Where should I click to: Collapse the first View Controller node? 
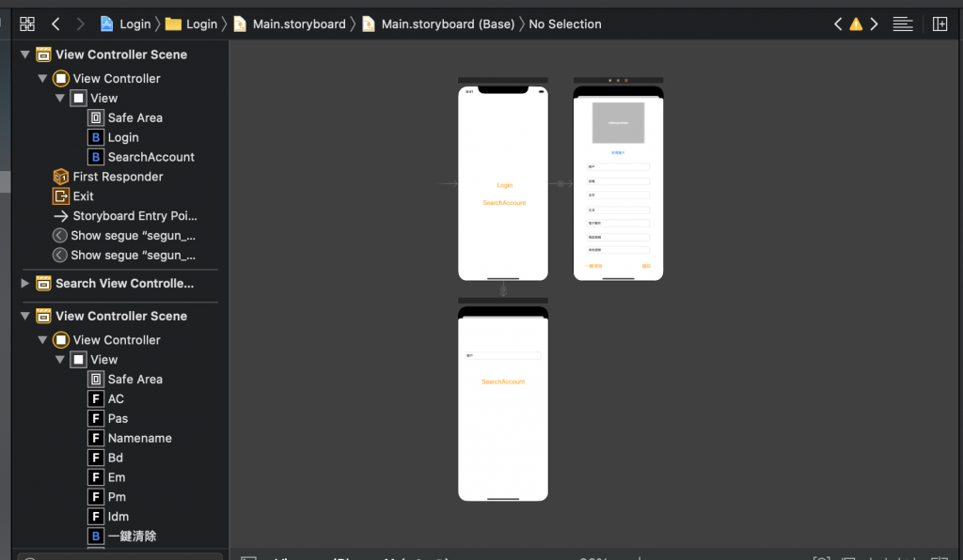(x=42, y=79)
